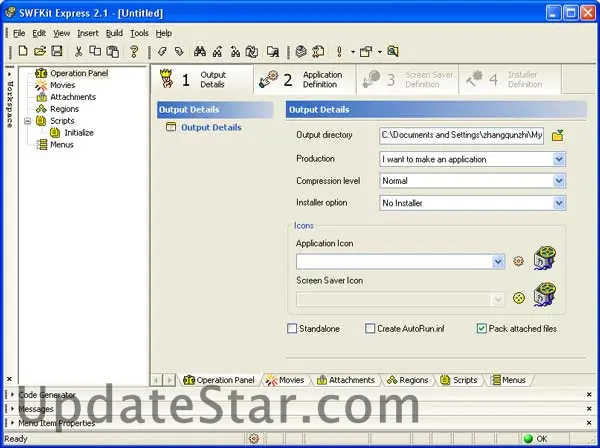Open the Build menu

[114, 33]
